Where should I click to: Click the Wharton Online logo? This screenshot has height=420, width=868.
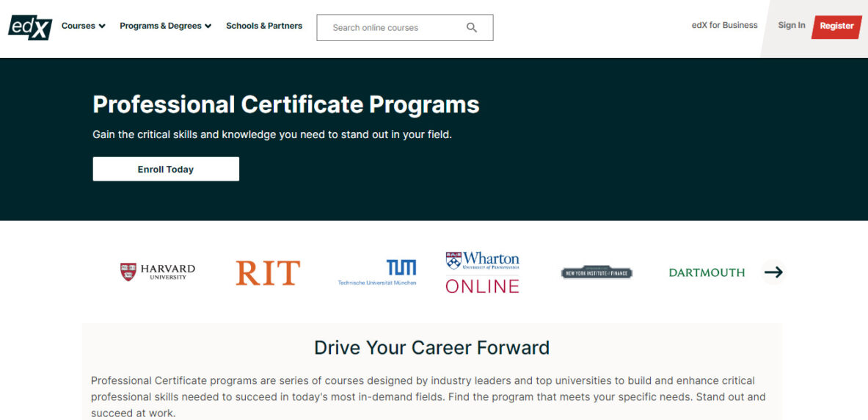[x=483, y=272]
